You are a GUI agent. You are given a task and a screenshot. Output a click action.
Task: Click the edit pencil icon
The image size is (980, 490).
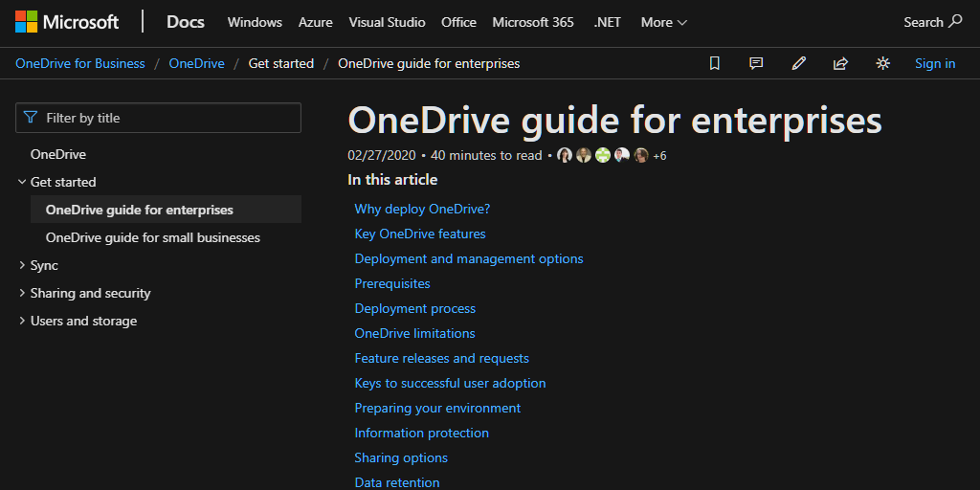click(798, 63)
